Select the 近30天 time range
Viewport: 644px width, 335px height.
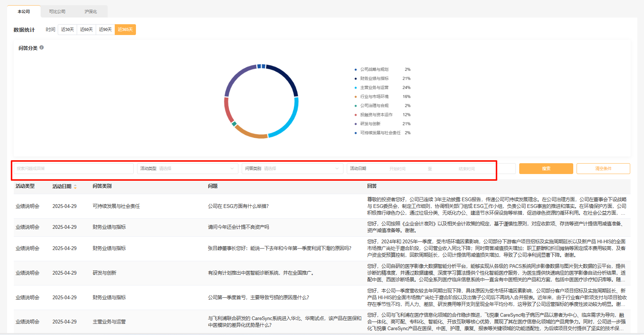tap(67, 29)
